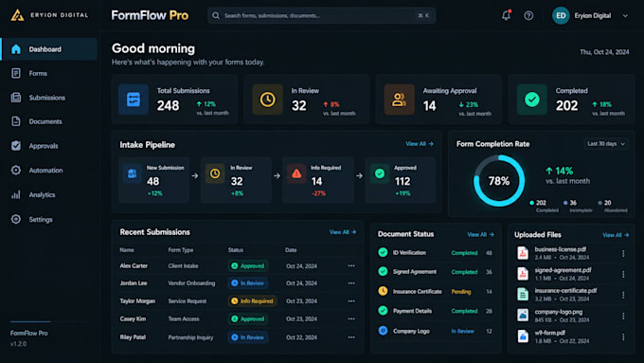Click the Partnership Inquiry form type
644x363 pixels.
pos(190,337)
